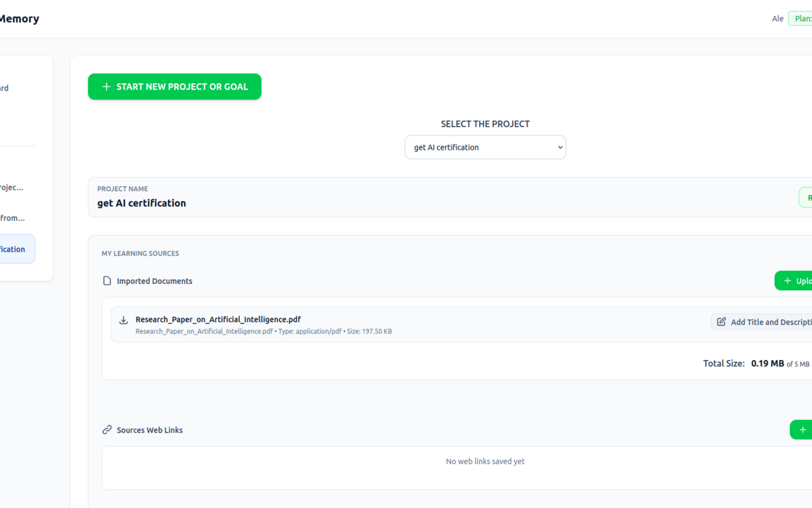Click the pencil icon on Add Title and Description
This screenshot has width=812, height=508.
721,321
